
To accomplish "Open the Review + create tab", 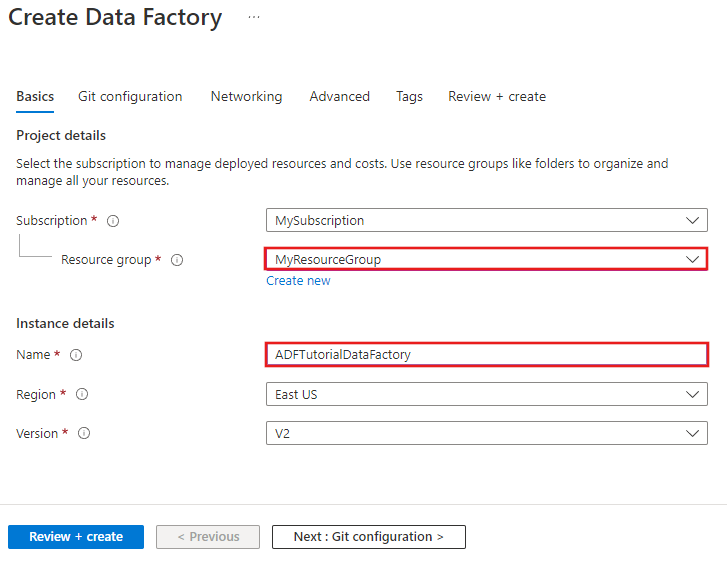I will [x=497, y=97].
